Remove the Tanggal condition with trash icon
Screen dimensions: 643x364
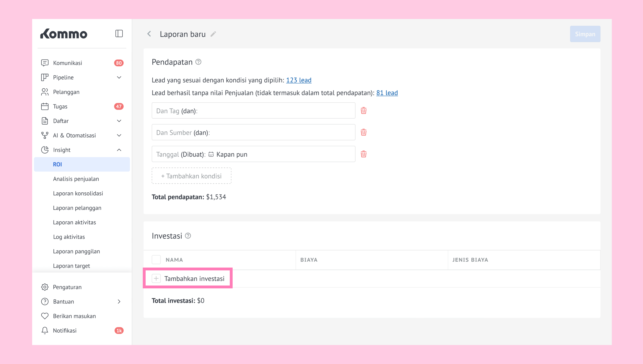point(364,154)
